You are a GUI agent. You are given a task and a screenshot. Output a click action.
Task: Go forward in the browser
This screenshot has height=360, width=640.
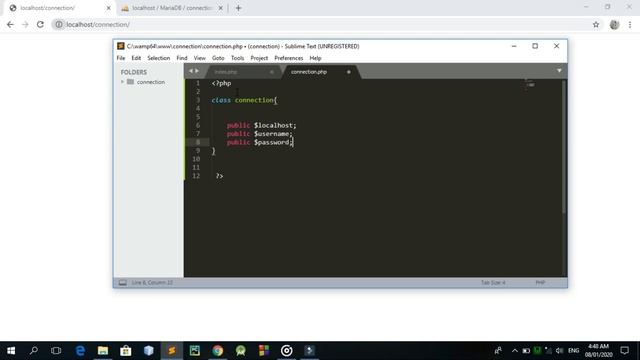pyautogui.click(x=25, y=24)
